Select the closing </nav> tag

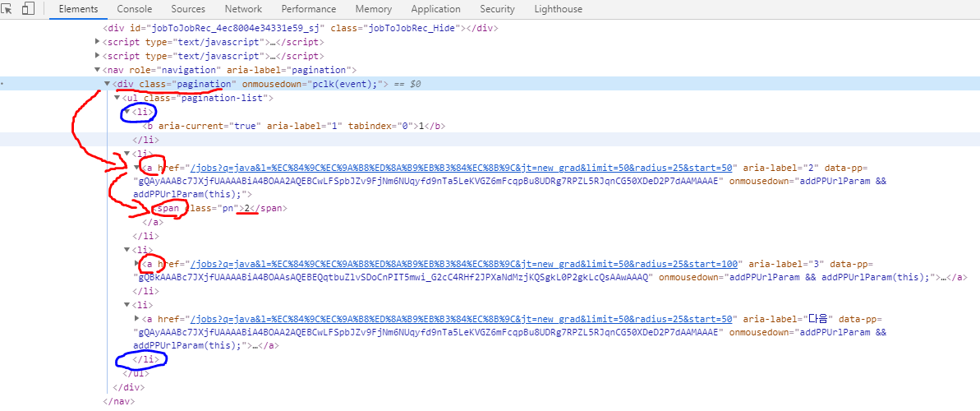tap(118, 401)
